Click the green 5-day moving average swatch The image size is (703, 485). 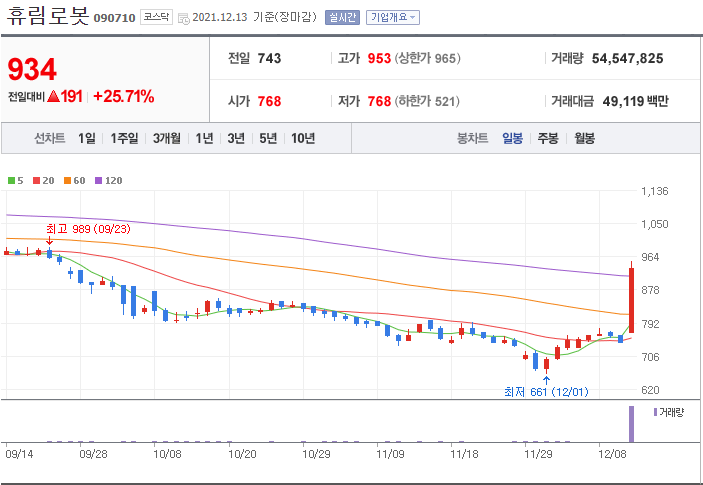(12, 181)
